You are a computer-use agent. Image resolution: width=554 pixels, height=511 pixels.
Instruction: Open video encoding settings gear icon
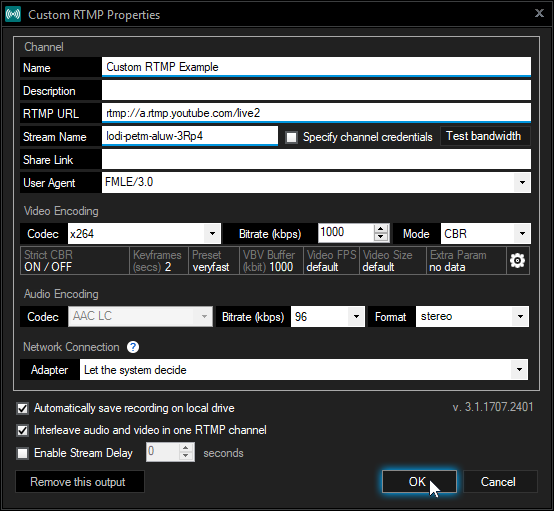(517, 261)
